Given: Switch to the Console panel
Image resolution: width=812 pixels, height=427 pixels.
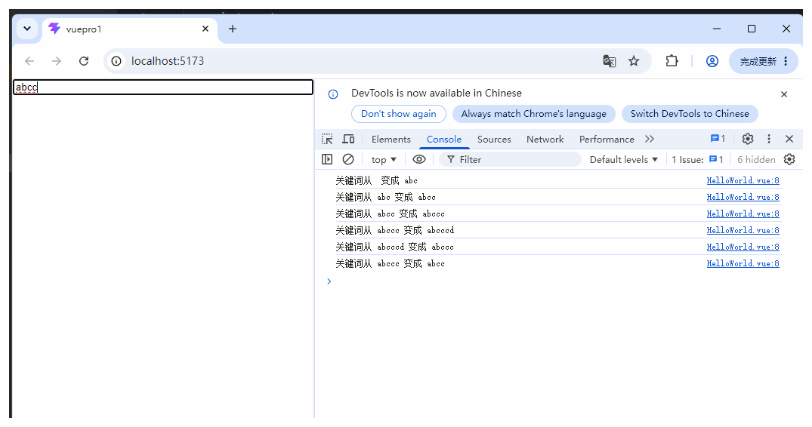Looking at the screenshot, I should [x=444, y=139].
